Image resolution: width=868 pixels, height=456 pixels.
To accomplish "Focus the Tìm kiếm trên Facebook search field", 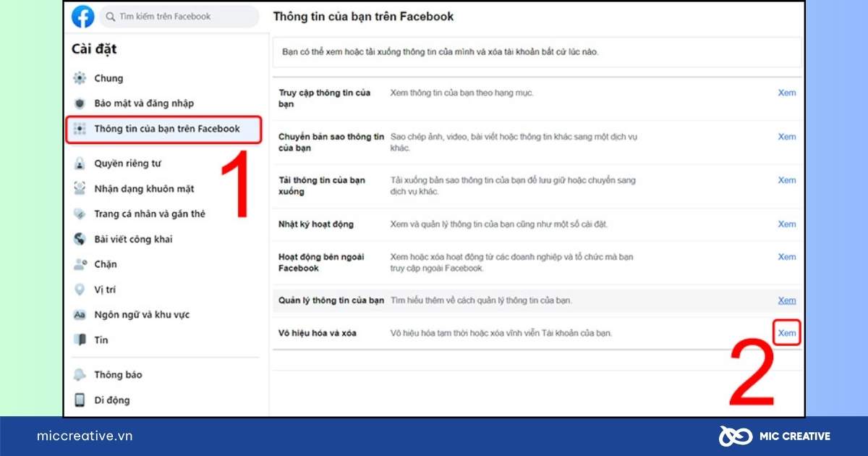I will (x=179, y=17).
